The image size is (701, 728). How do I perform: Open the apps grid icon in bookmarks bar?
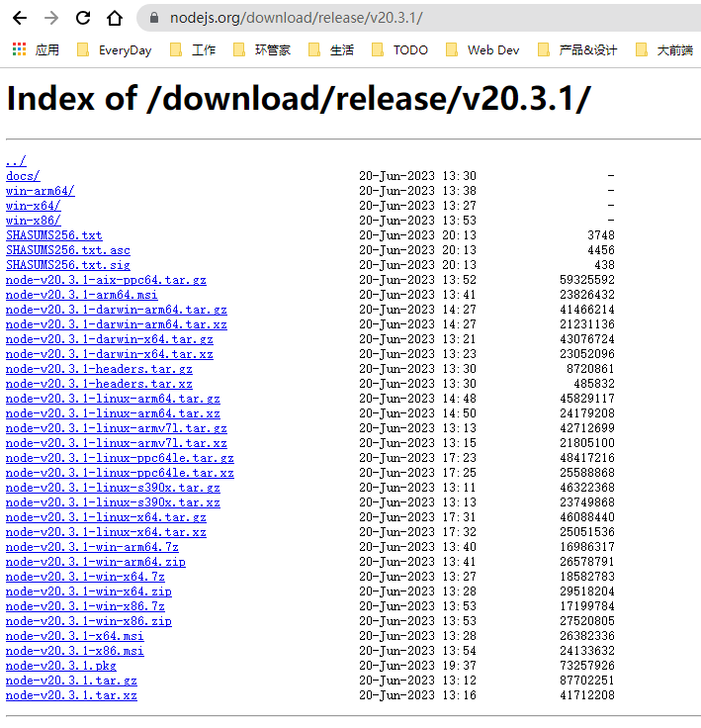pyautogui.click(x=19, y=49)
